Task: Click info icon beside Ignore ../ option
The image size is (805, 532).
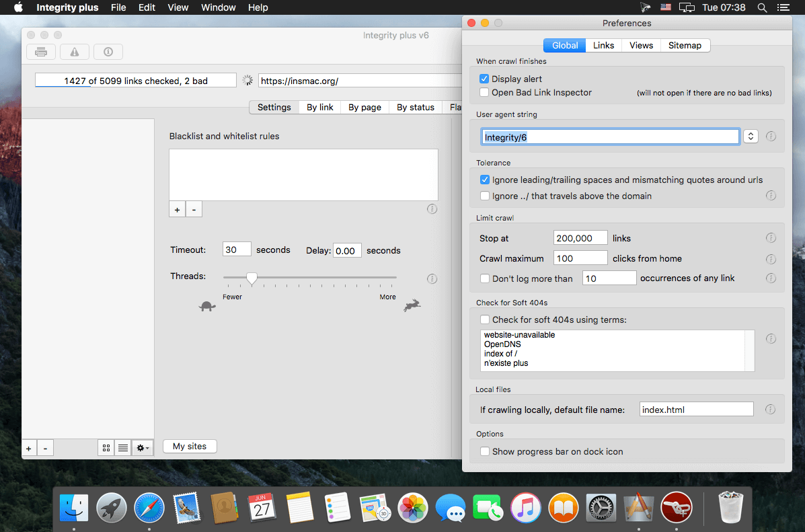Action: click(771, 196)
